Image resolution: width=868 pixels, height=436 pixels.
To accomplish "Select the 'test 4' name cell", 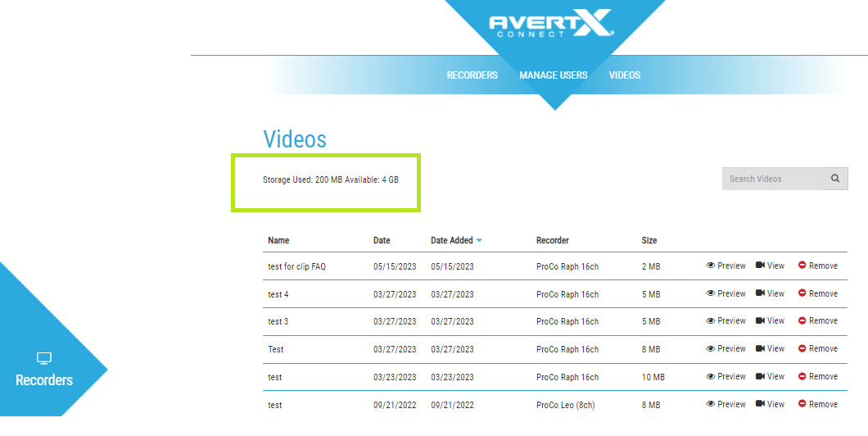I will (278, 294).
